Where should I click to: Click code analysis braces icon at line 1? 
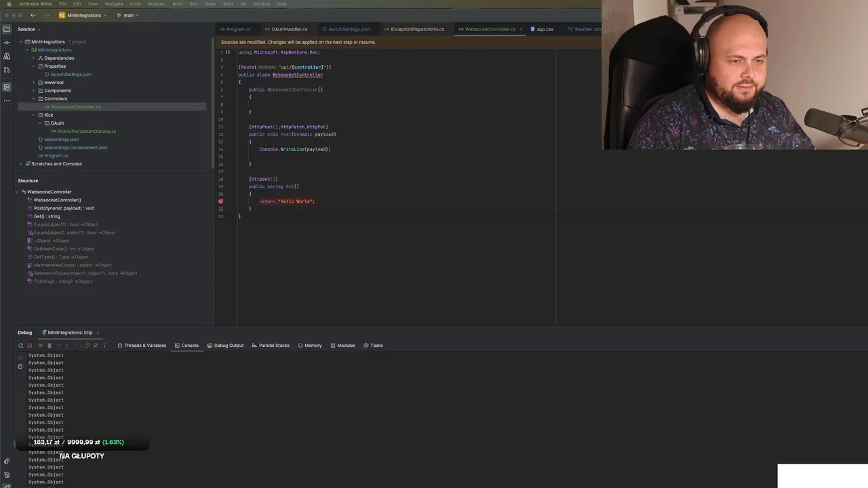(x=228, y=52)
